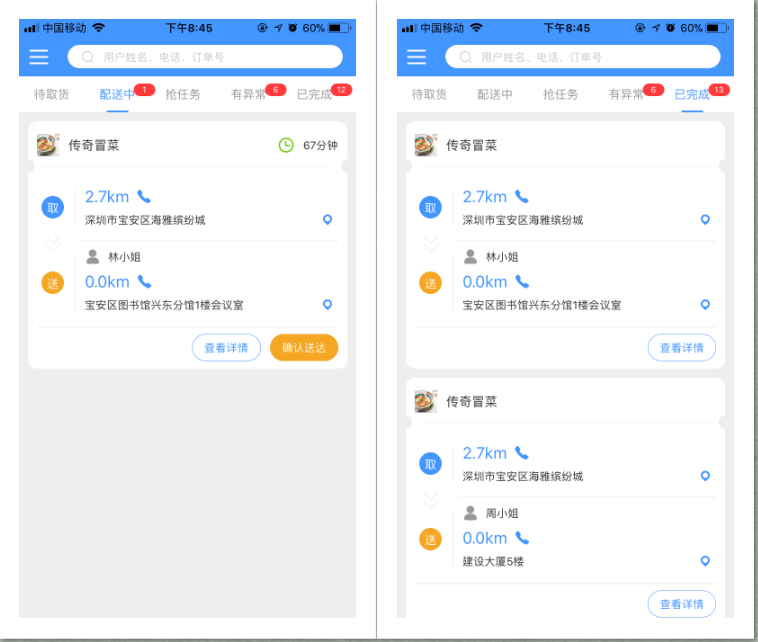Go to 已完成 tab on left screen
Image resolution: width=758 pixels, height=642 pixels.
pos(314,95)
